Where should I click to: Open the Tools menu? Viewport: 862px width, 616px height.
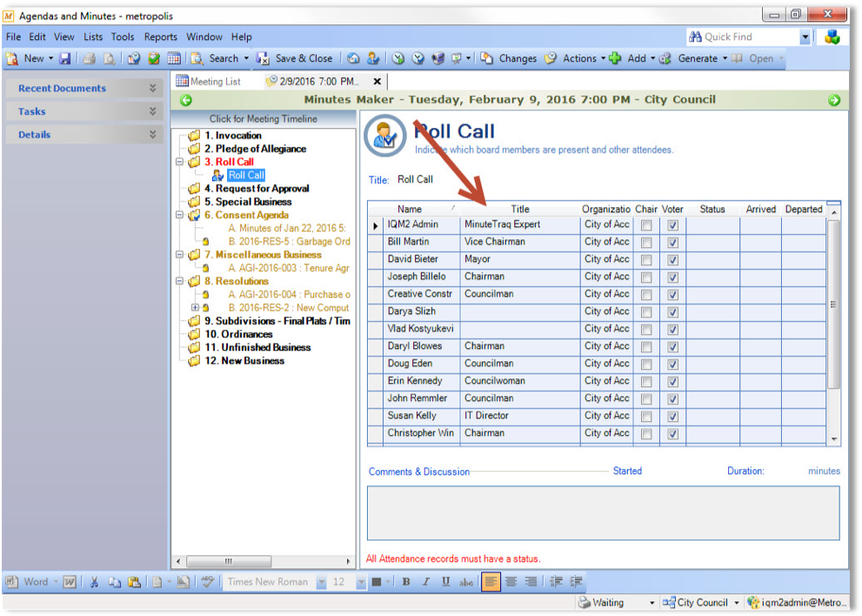point(123,37)
